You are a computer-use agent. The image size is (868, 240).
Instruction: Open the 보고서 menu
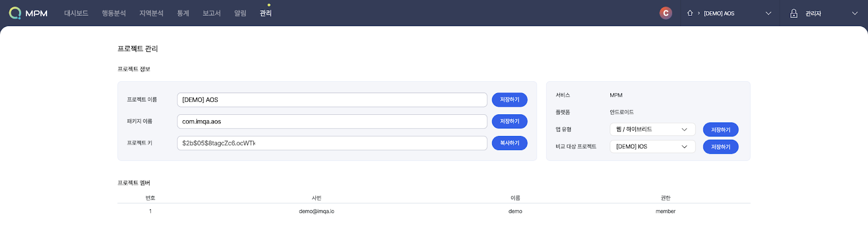(212, 14)
